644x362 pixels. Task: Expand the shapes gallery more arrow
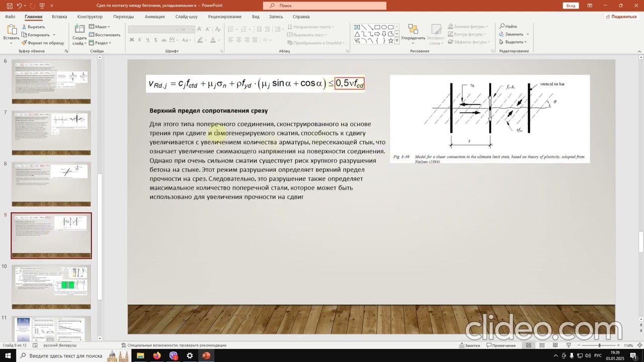(397, 40)
